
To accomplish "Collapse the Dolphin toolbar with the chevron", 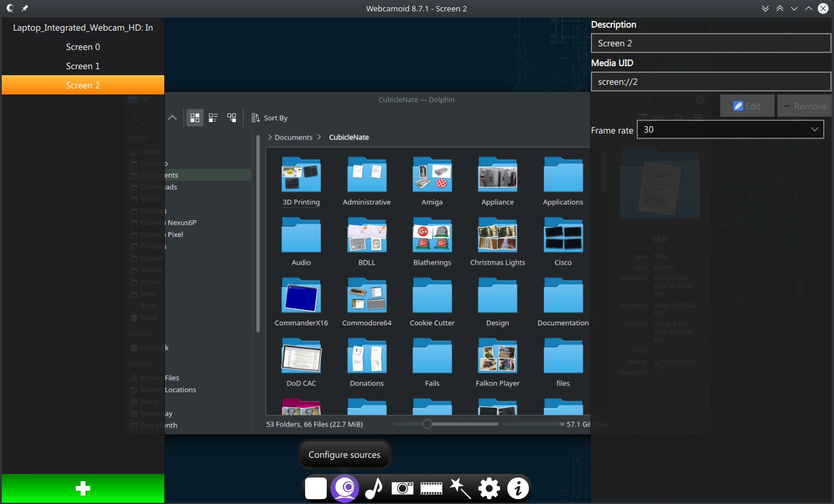I will 173,117.
